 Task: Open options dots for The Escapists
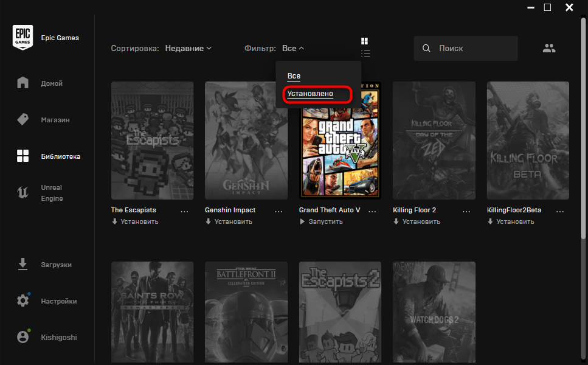tap(184, 211)
